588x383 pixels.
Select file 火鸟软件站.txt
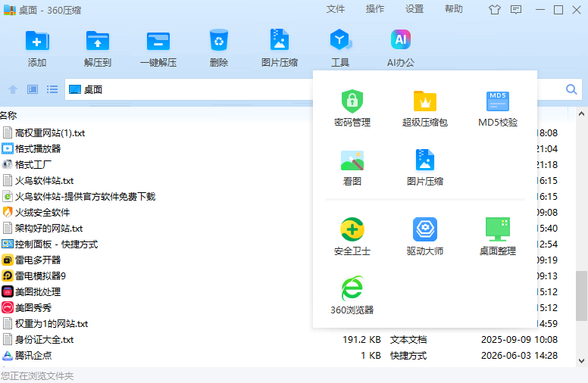tap(38, 181)
